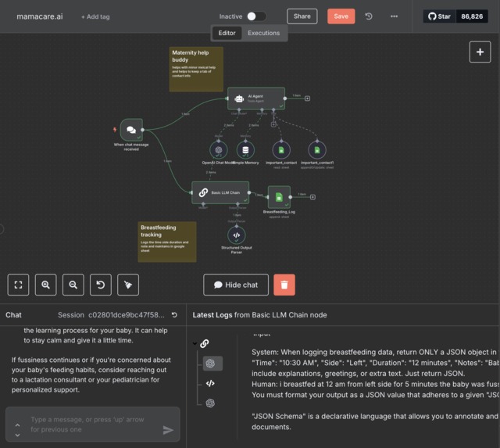This screenshot has height=448, width=500.
Task: Send the chat message arrow
Action: 168,430
